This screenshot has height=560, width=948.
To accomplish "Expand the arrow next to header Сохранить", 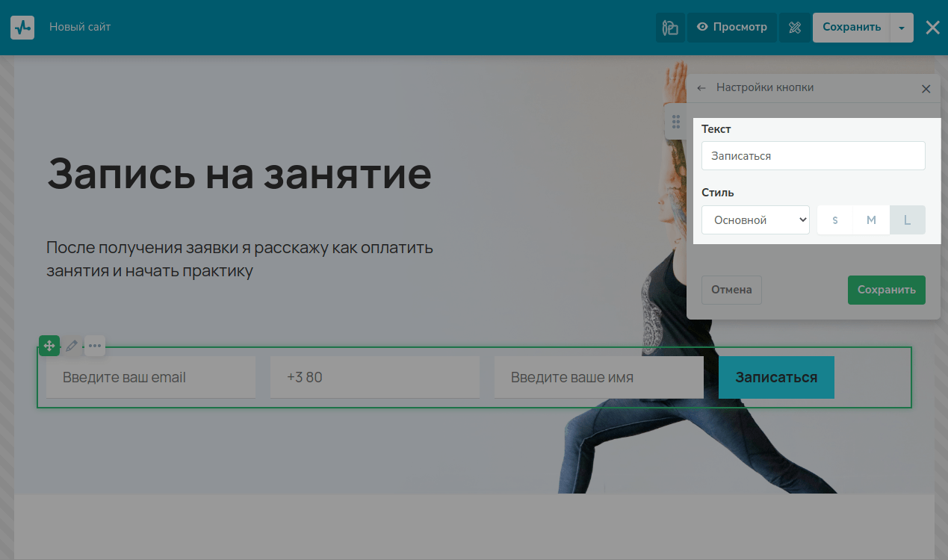I will tap(902, 28).
